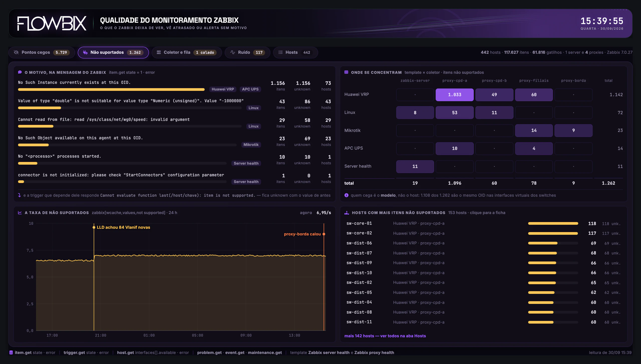The image size is (641, 364).
Task: Click the sw-dist-06 progress bar
Action: tap(553, 243)
